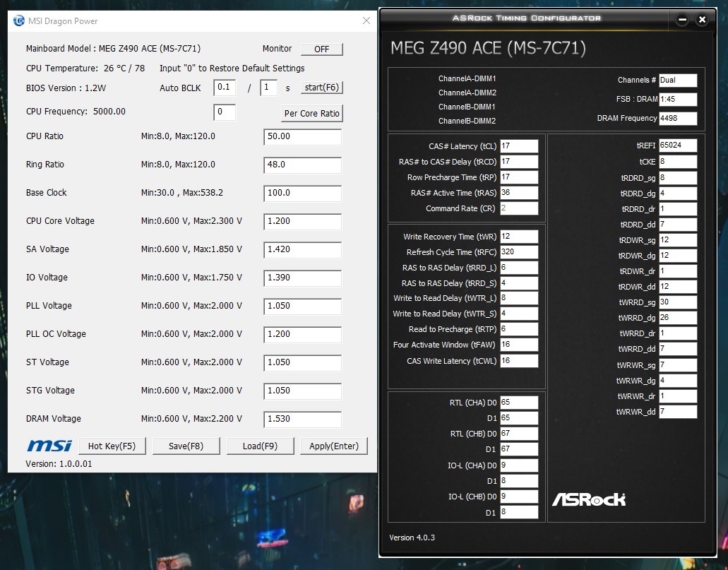The width and height of the screenshot is (728, 570).
Task: Edit the SA Voltage field 1.420
Action: [x=303, y=250]
